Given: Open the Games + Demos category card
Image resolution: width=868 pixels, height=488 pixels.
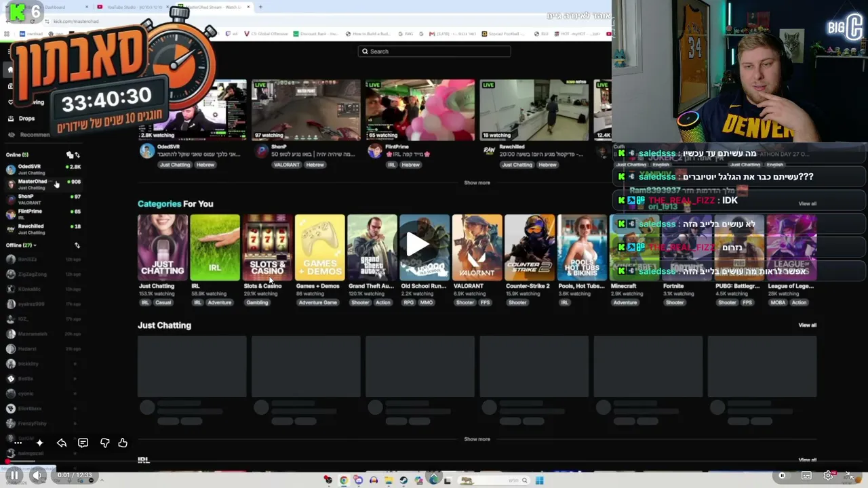Looking at the screenshot, I should click(320, 247).
